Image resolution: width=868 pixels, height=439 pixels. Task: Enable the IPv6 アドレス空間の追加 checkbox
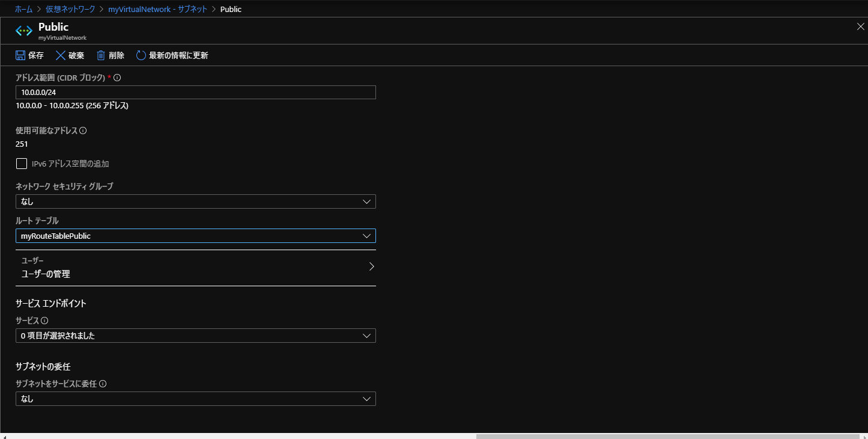click(x=22, y=164)
